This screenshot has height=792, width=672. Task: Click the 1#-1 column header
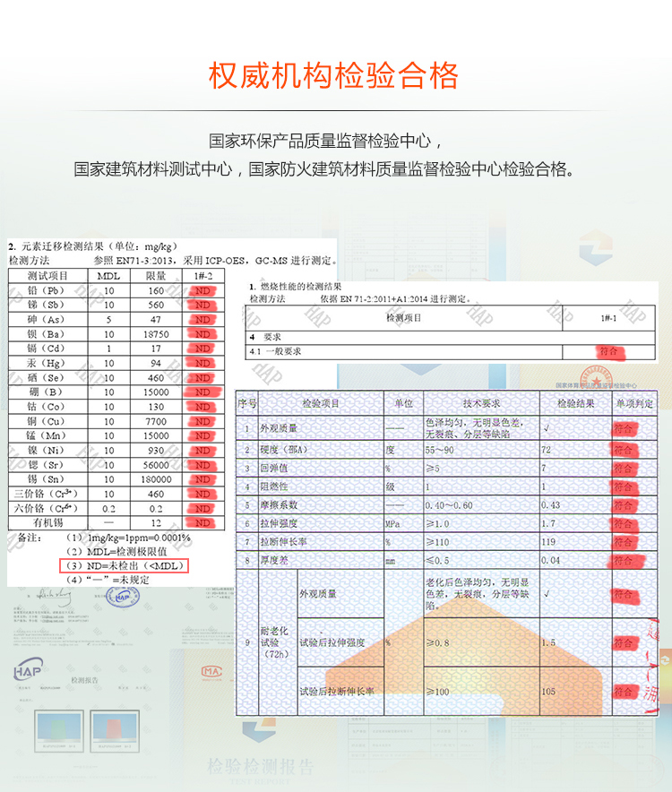609,318
